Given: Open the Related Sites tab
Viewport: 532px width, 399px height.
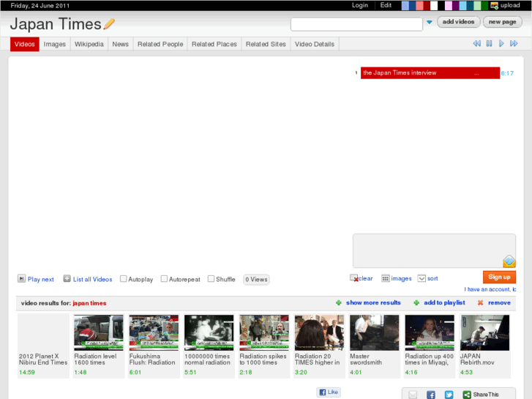Looking at the screenshot, I should (x=266, y=44).
